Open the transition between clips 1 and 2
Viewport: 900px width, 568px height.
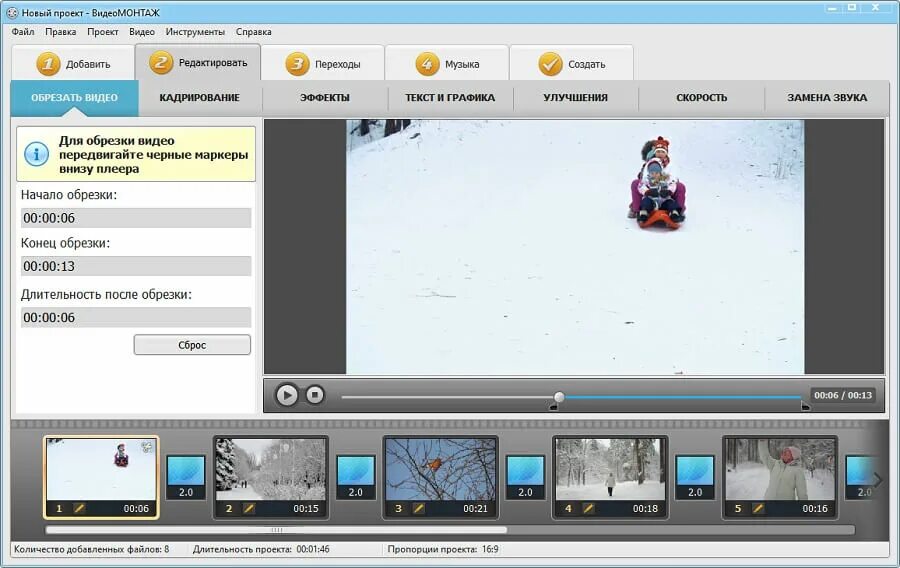pos(186,477)
